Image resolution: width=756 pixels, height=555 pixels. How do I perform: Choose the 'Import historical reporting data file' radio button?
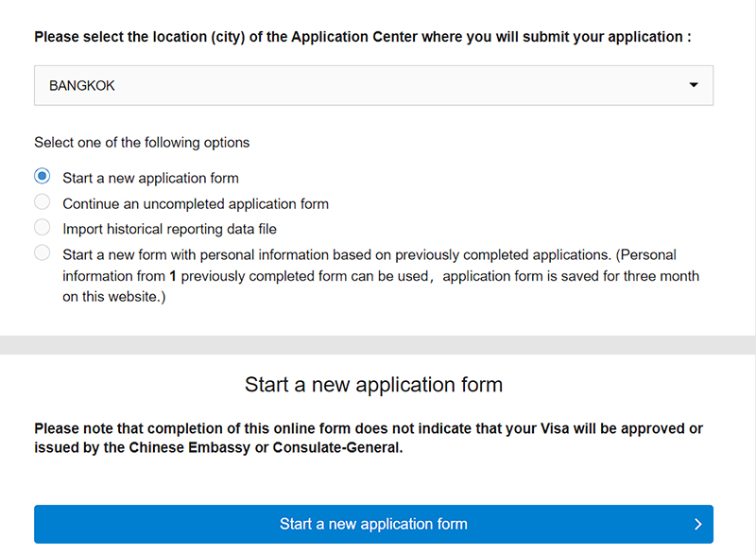pos(42,227)
